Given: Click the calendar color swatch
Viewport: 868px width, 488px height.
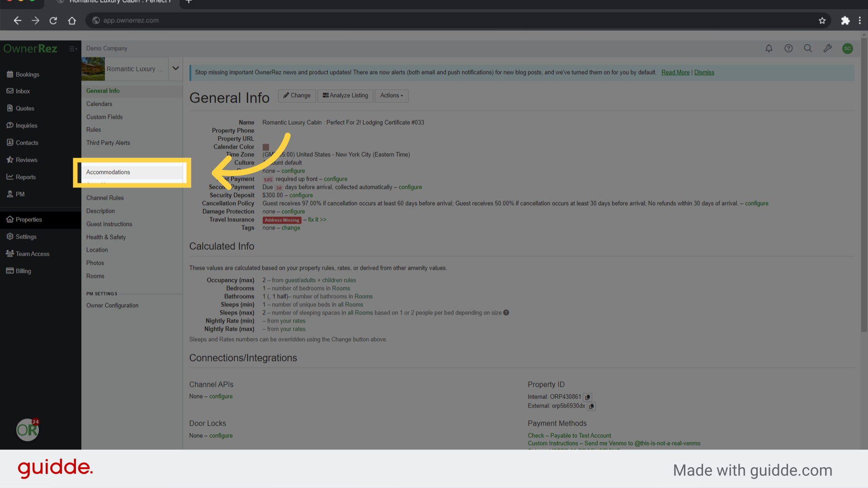Looking at the screenshot, I should (266, 147).
